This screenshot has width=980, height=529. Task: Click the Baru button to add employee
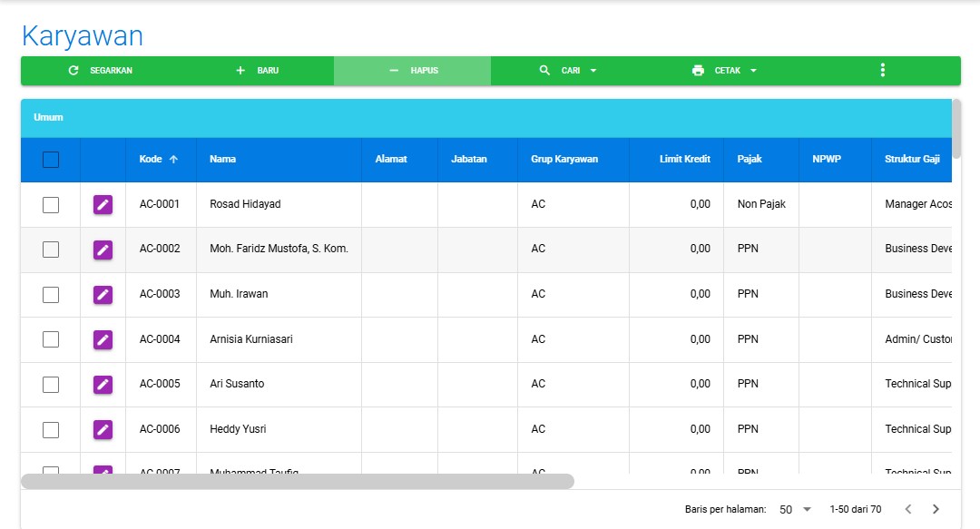pos(257,71)
